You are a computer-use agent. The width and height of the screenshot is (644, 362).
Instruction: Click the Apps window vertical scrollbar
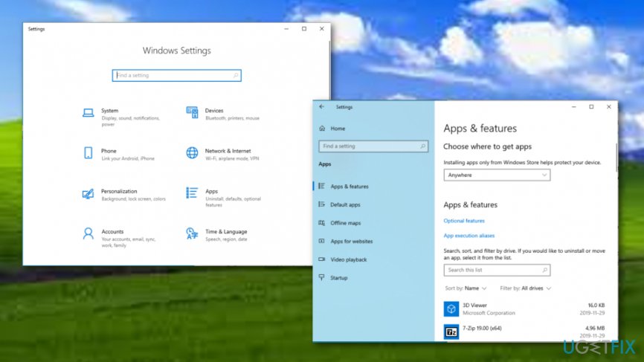point(616,158)
